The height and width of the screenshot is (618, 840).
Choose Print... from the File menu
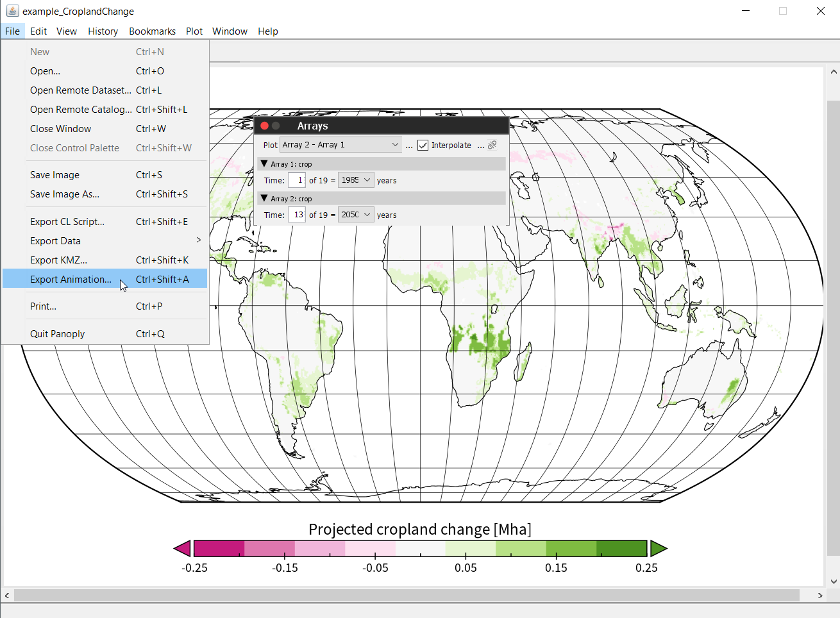(x=105, y=306)
